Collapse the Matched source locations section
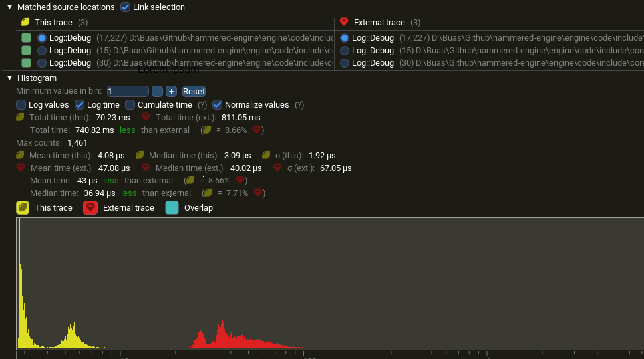Screen dimensions: 644x359 9,7
